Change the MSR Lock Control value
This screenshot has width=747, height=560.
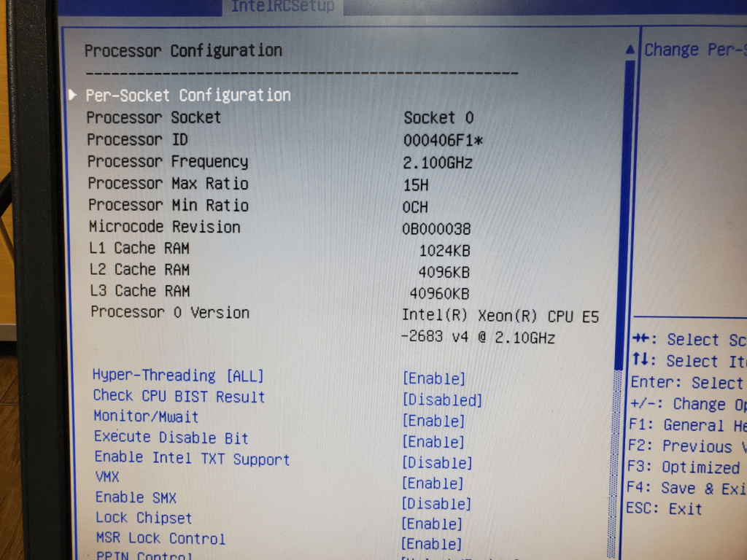point(432,544)
